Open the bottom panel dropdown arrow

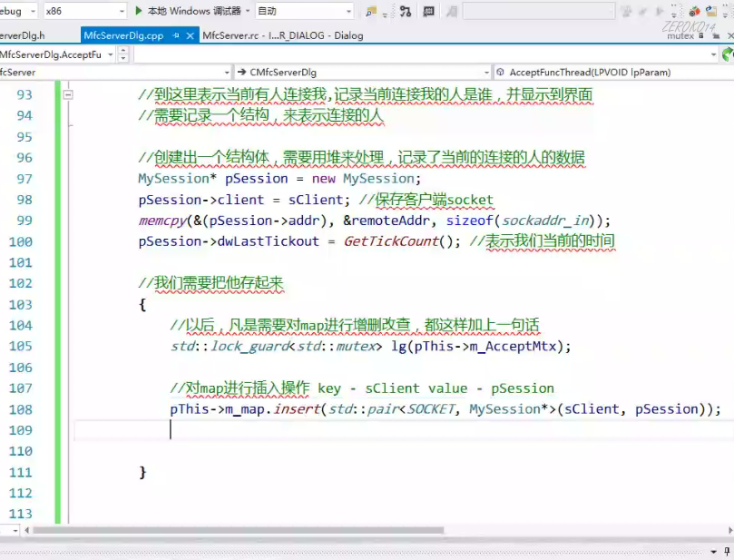click(x=713, y=552)
